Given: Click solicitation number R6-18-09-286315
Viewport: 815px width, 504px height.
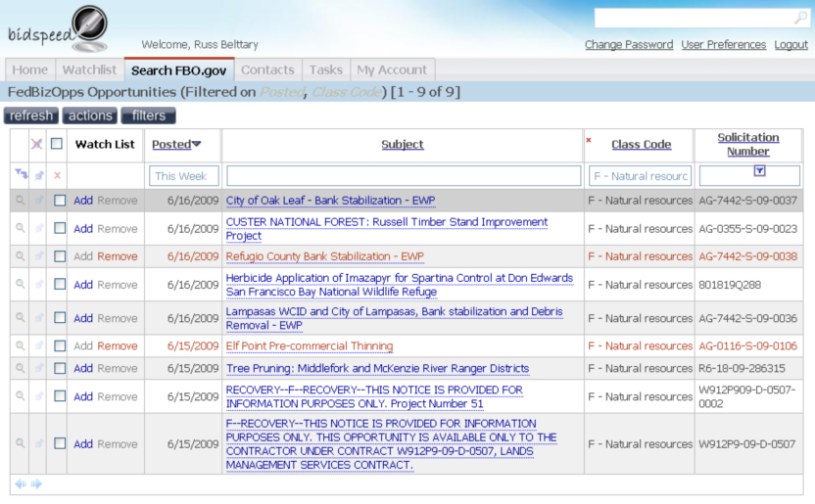Looking at the screenshot, I should pyautogui.click(x=742, y=369).
